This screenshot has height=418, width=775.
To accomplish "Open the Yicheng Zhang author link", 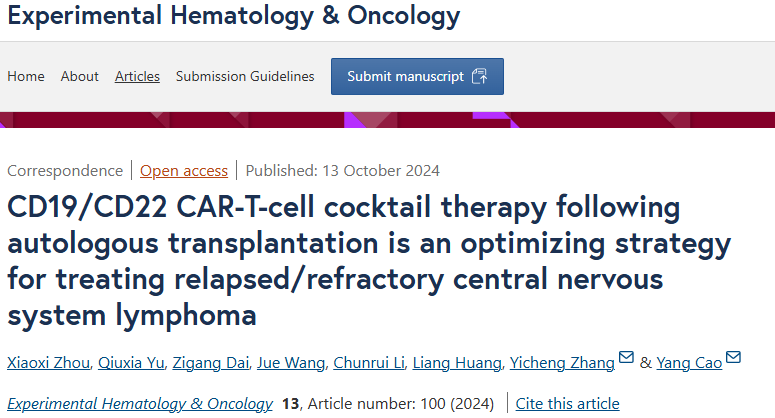I will (562, 363).
